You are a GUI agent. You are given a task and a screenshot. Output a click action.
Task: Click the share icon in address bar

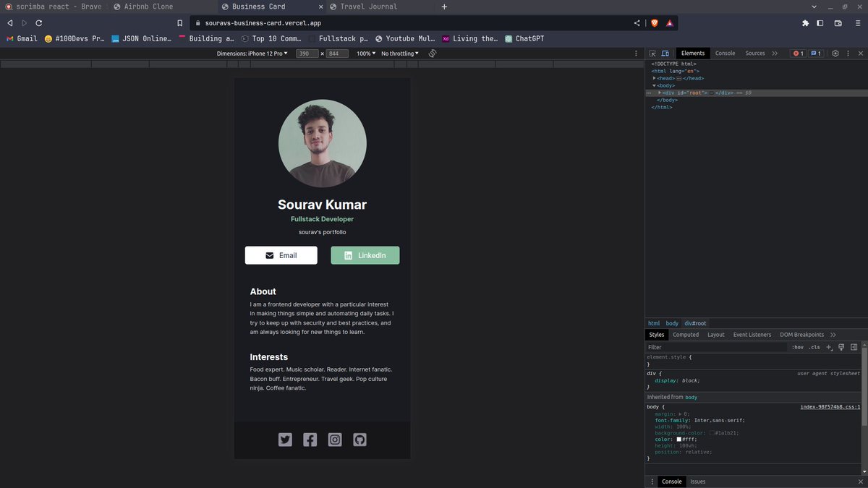click(x=637, y=23)
